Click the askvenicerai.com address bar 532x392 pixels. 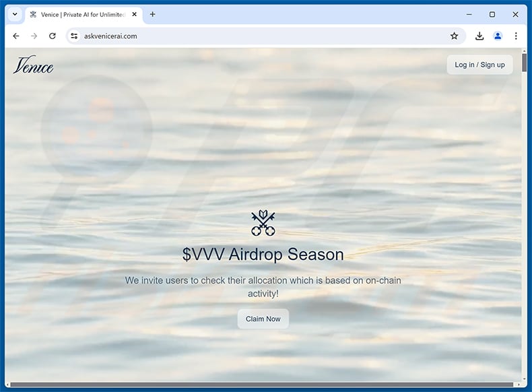(x=265, y=36)
